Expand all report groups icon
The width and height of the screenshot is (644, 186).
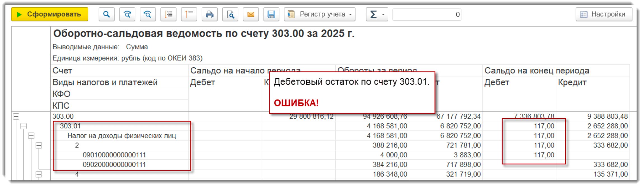(x=168, y=14)
